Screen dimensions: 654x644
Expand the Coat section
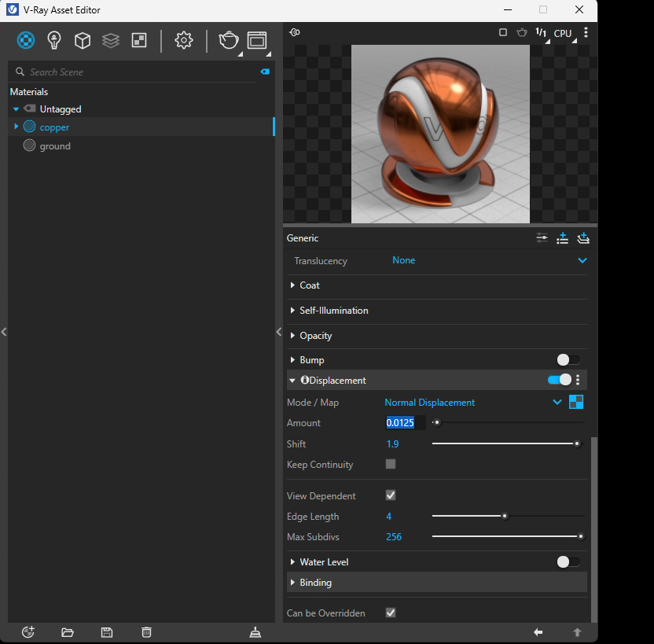click(292, 285)
